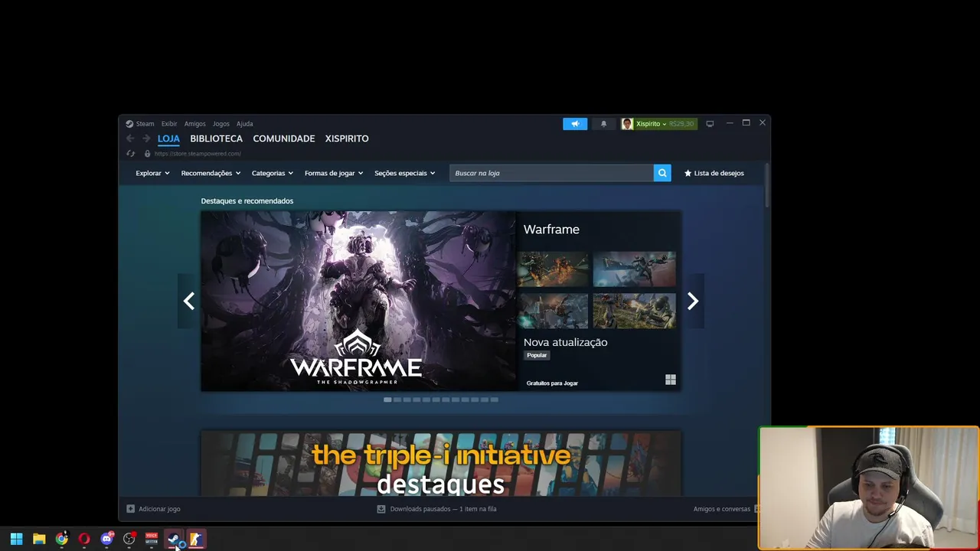This screenshot has height=551, width=980.
Task: View the second Warframe screenshot thumbnail
Action: (634, 269)
